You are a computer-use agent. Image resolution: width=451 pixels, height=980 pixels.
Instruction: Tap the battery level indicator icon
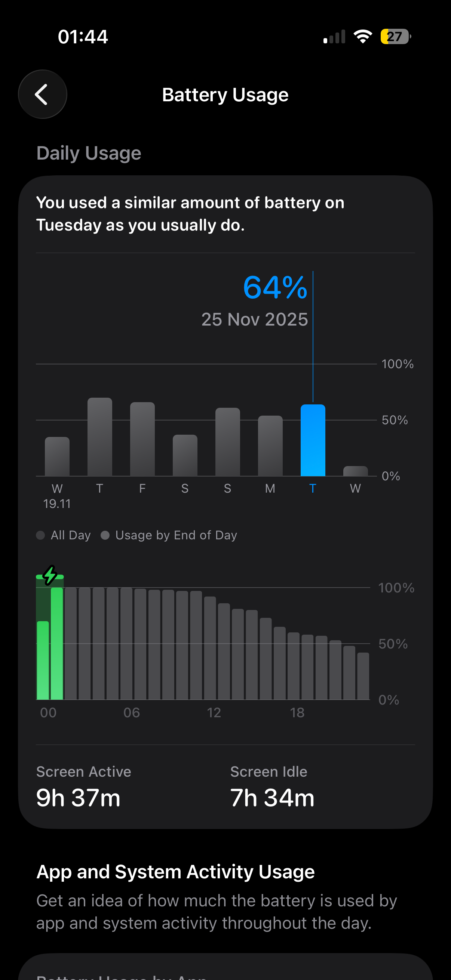click(x=395, y=37)
